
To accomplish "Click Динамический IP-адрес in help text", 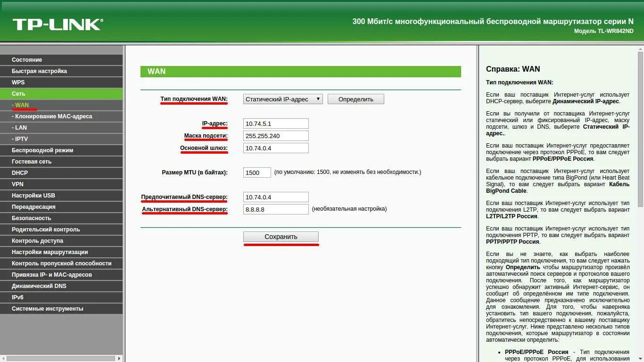I will pyautogui.click(x=586, y=101).
